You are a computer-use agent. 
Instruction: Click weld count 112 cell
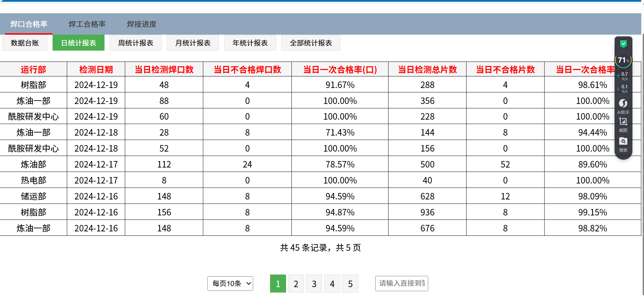coord(164,164)
